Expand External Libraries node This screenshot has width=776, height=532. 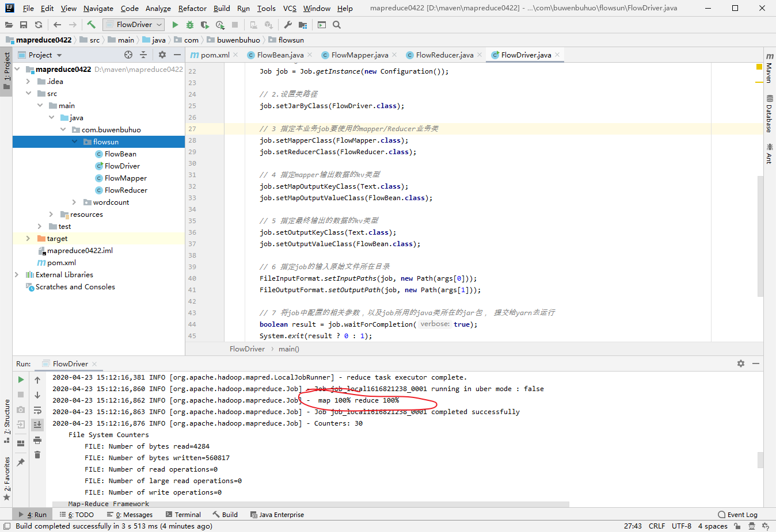tap(17, 275)
